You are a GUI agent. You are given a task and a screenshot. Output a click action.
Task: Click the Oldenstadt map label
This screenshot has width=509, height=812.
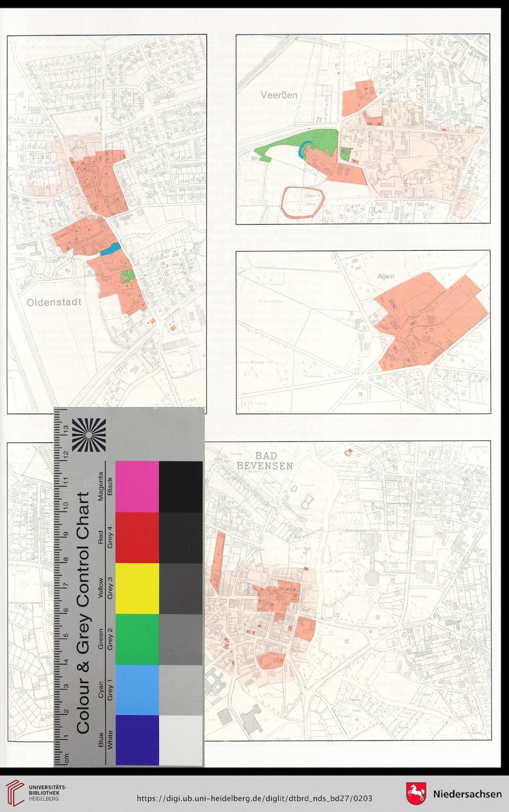point(54,302)
